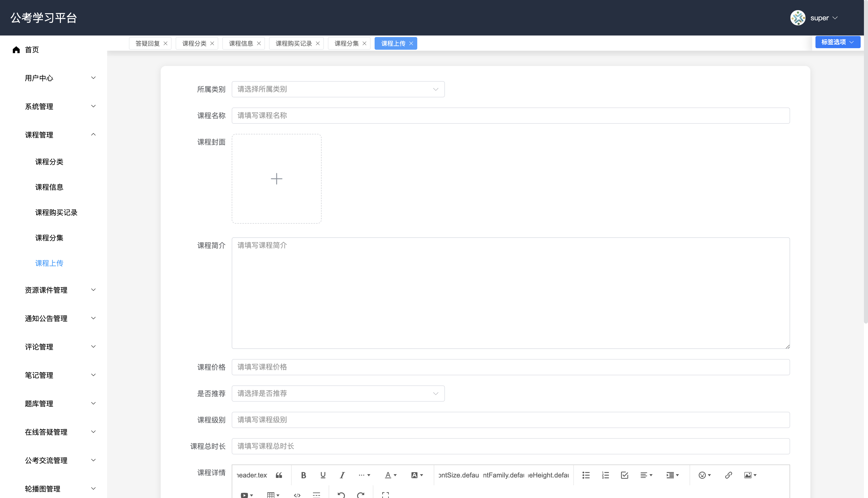The image size is (868, 498).
Task: Insert a todo checkbox list
Action: click(624, 475)
